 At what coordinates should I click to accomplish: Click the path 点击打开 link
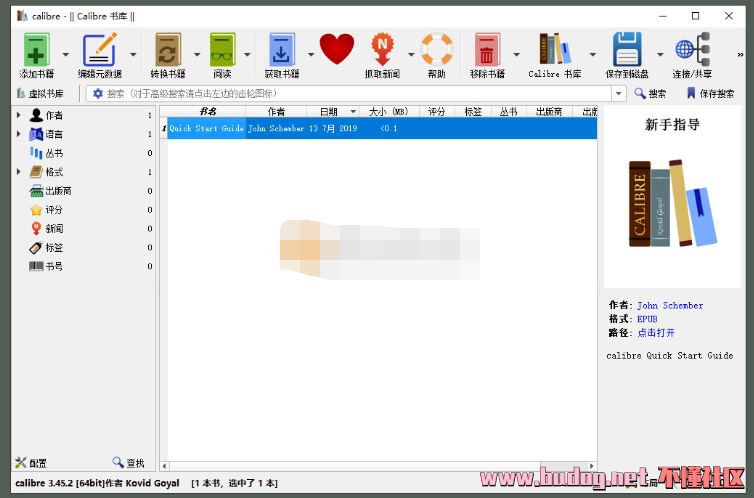pos(656,333)
